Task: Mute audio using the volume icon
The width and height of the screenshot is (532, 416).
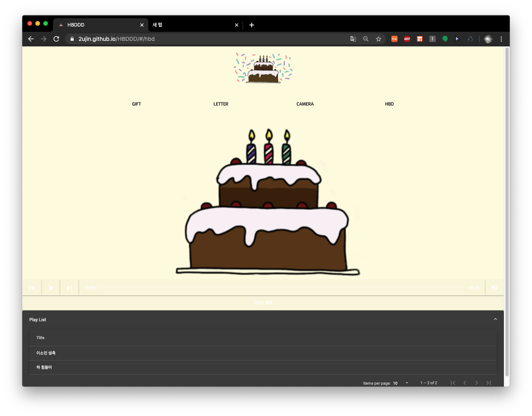Action: pos(494,288)
